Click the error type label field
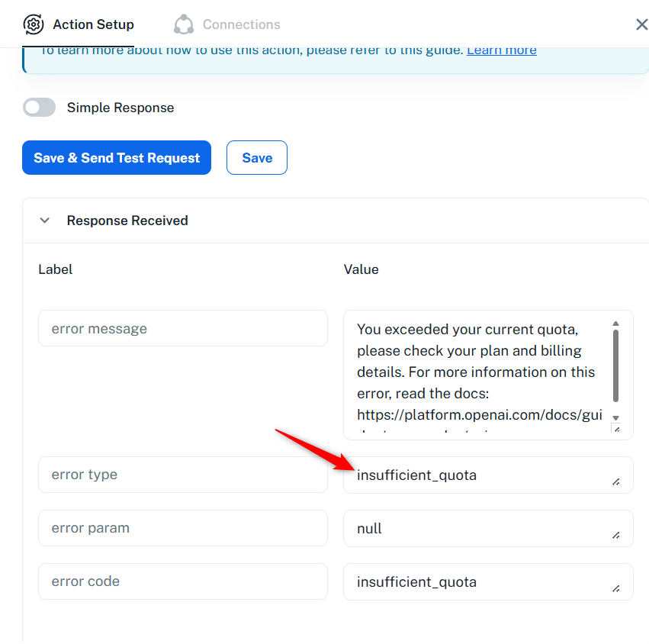649x644 pixels. click(183, 475)
